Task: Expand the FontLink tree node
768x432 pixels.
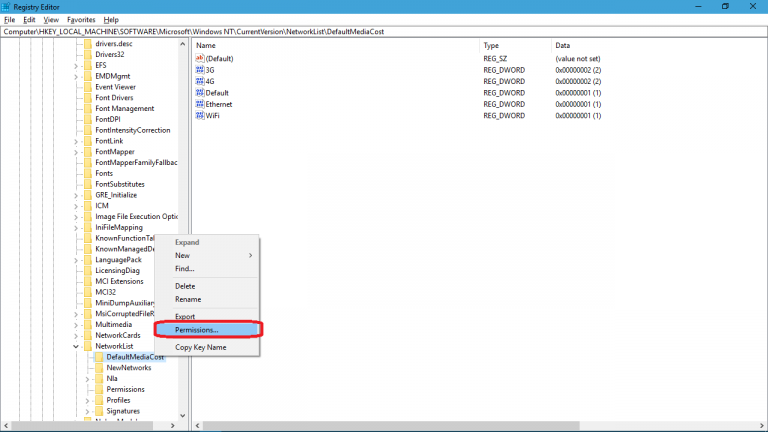Action: pyautogui.click(x=76, y=141)
